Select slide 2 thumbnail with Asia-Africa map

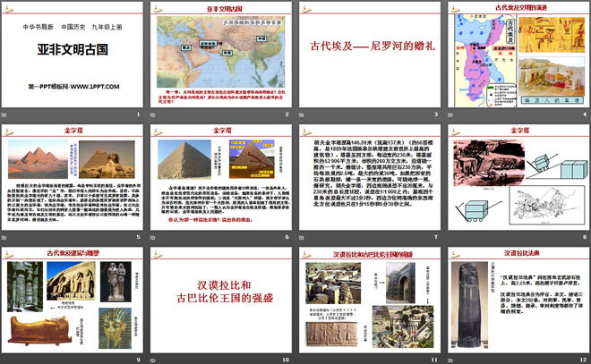tap(221, 55)
